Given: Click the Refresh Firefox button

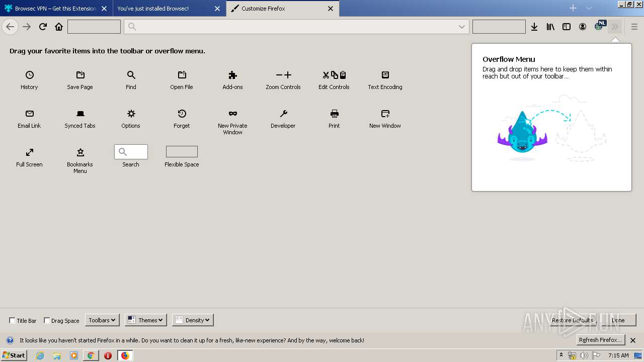Looking at the screenshot, I should pos(601,340).
